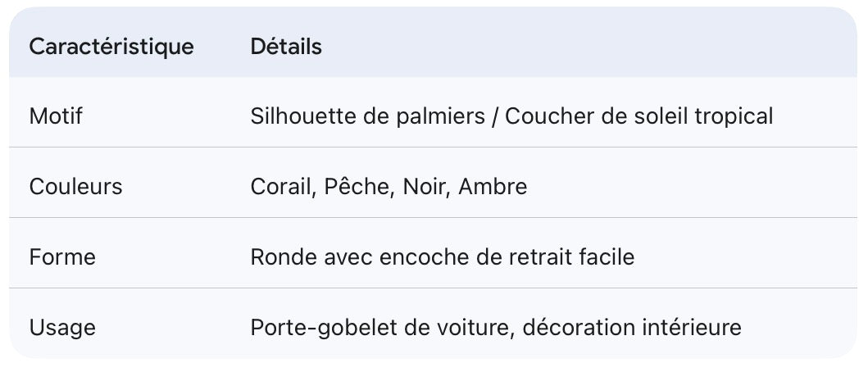The width and height of the screenshot is (868, 372).
Task: Click the word "tropical" in Motif details
Action: click(734, 116)
